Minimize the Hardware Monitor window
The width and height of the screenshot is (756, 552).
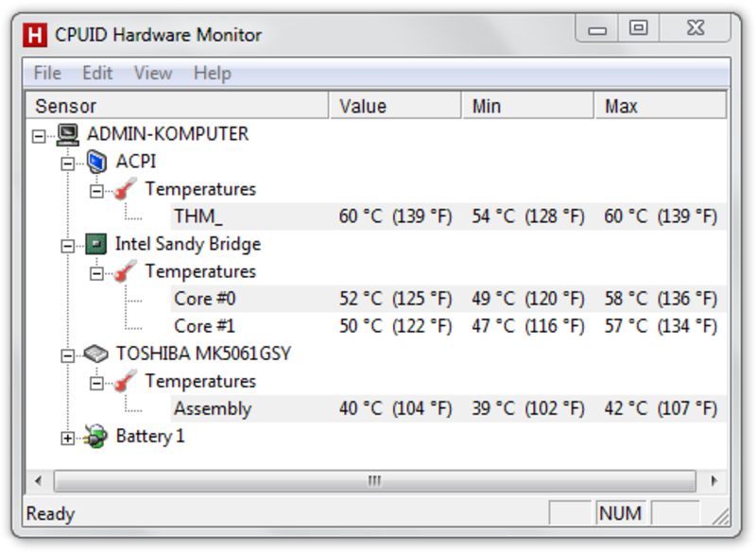(x=597, y=28)
